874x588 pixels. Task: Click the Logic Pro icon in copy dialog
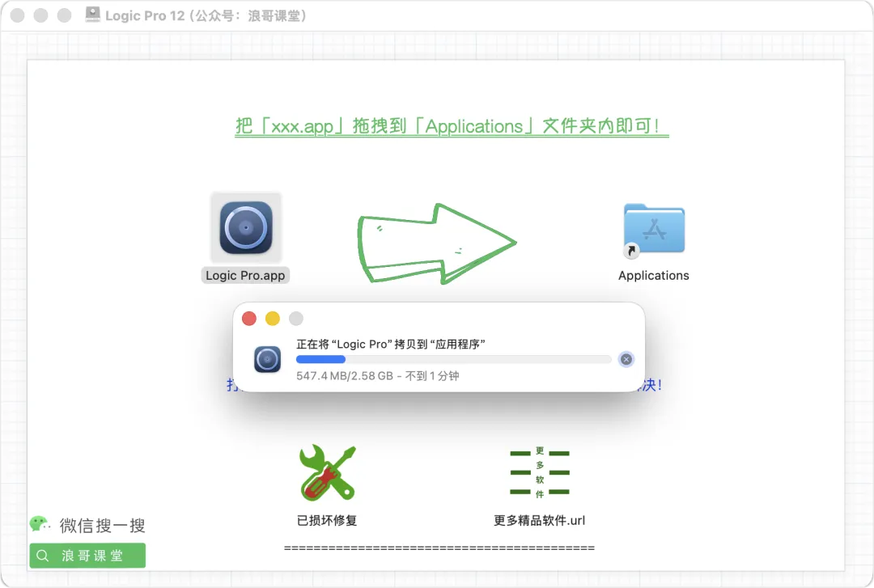point(268,359)
